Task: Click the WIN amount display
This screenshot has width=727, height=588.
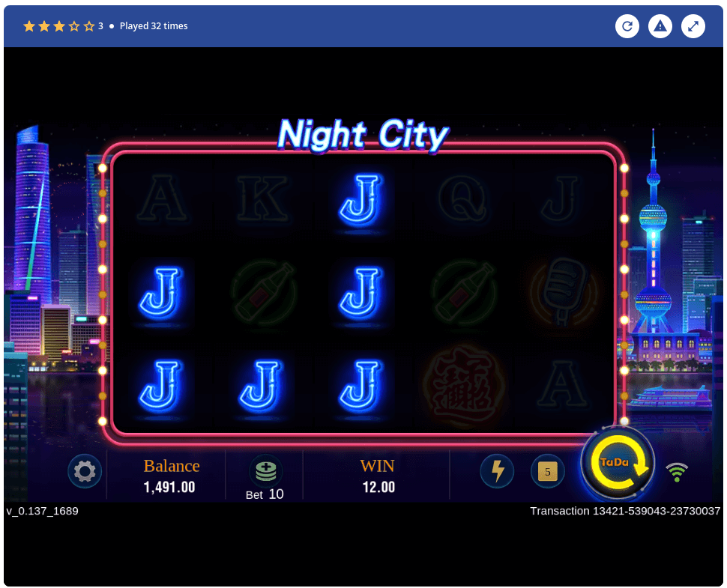Action: (378, 487)
